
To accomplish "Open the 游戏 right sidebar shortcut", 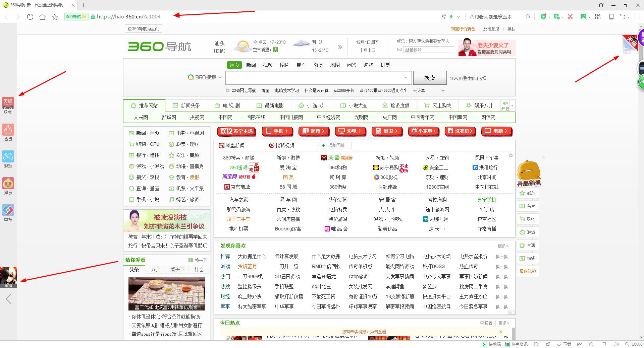I will (x=528, y=232).
